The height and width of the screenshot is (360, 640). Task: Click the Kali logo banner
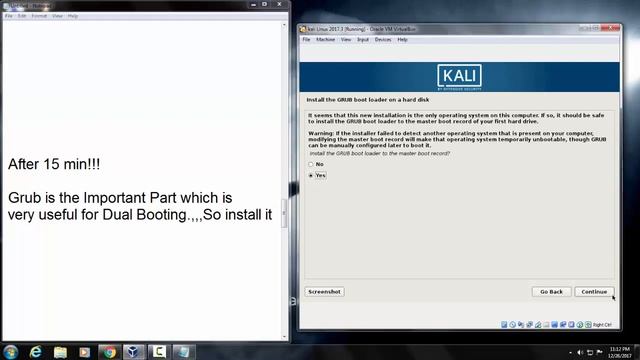(x=459, y=77)
